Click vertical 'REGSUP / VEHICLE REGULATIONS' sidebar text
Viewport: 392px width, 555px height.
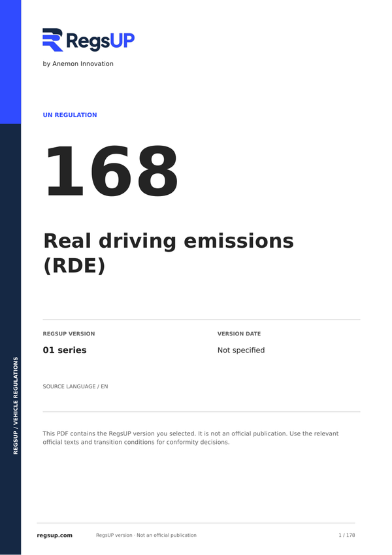[x=16, y=406]
